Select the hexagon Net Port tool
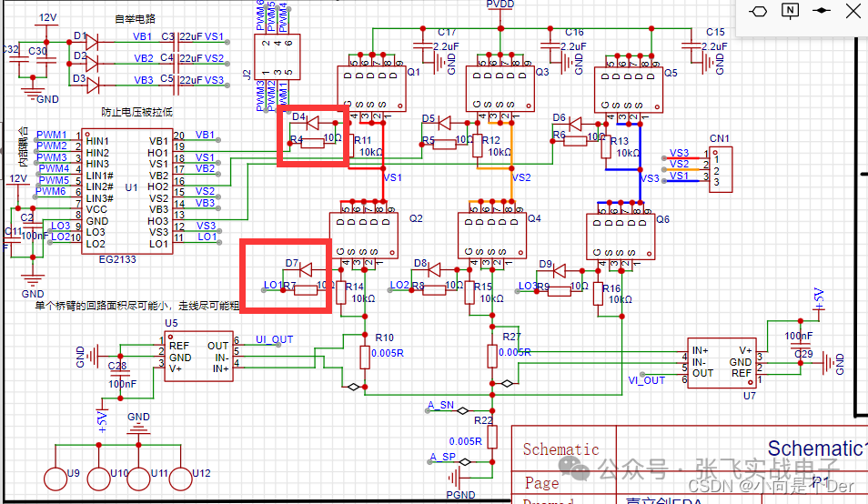868x504 pixels. pos(758,11)
